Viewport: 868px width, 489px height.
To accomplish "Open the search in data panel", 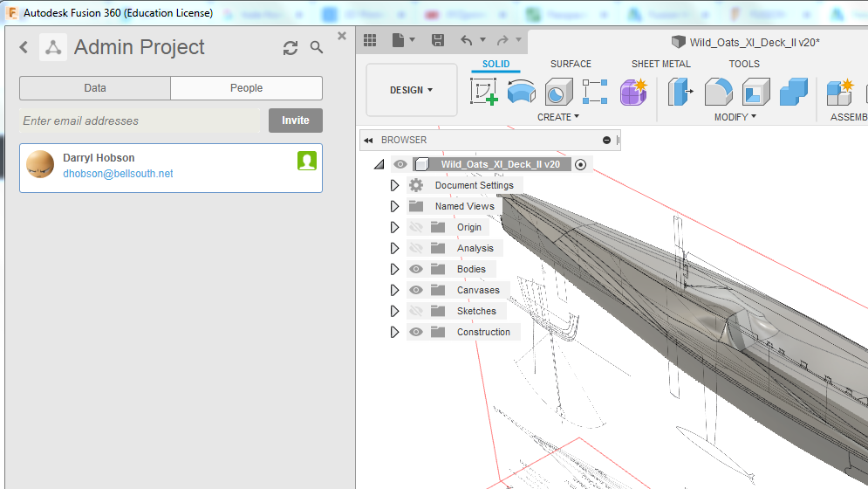I will [x=317, y=48].
